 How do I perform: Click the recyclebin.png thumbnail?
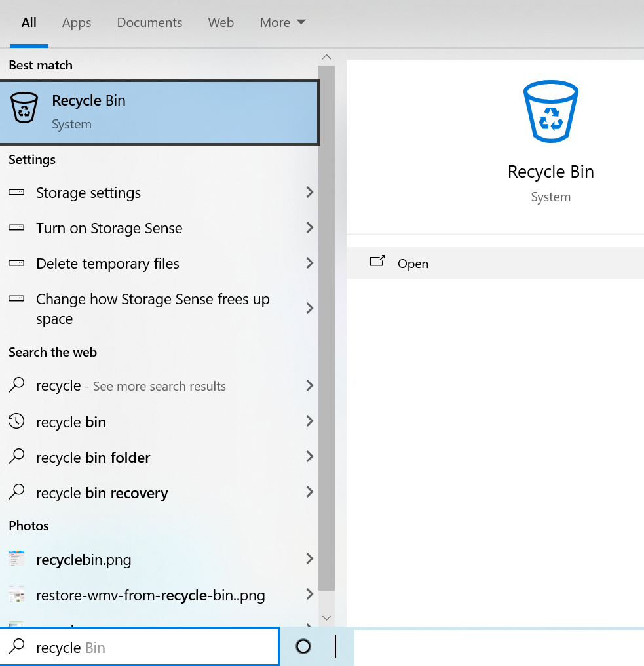(16, 558)
